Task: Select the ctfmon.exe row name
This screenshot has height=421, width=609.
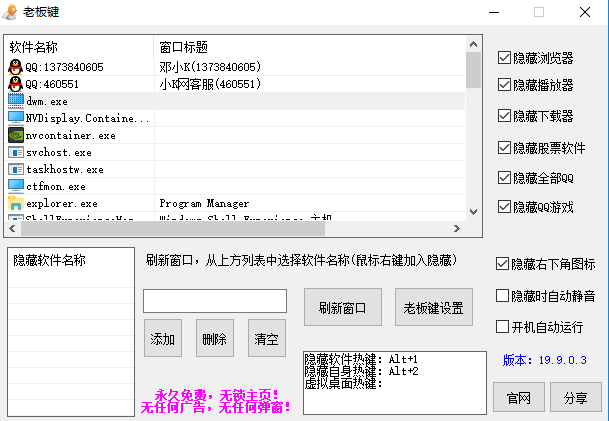Action: coord(56,186)
